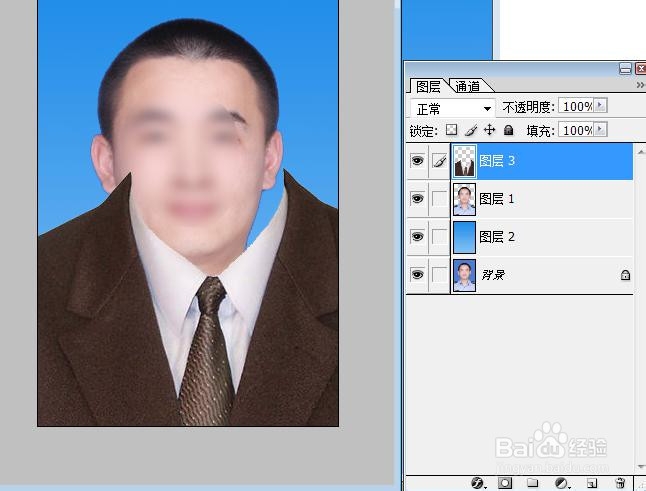This screenshot has height=491, width=646.
Task: Toggle lock transparent pixels
Action: 452,130
